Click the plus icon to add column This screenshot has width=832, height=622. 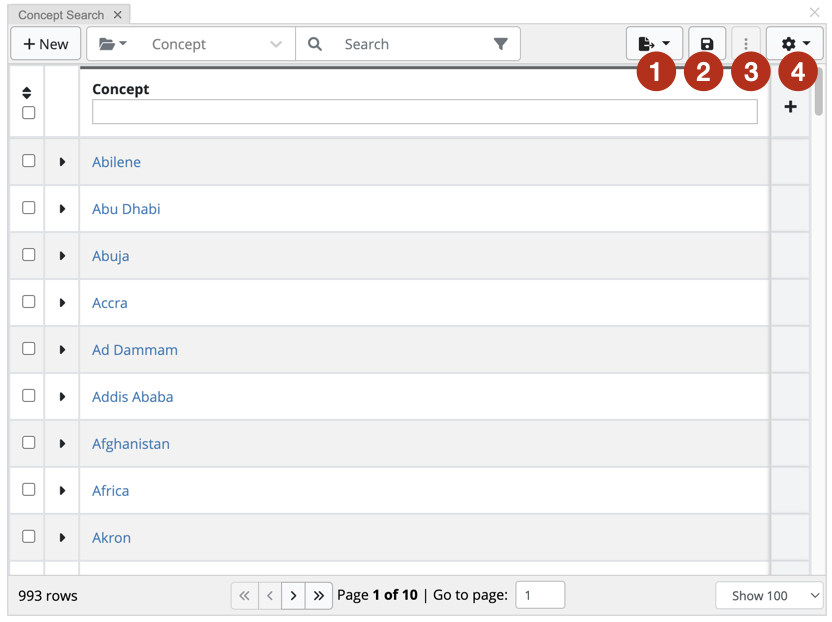click(x=790, y=106)
